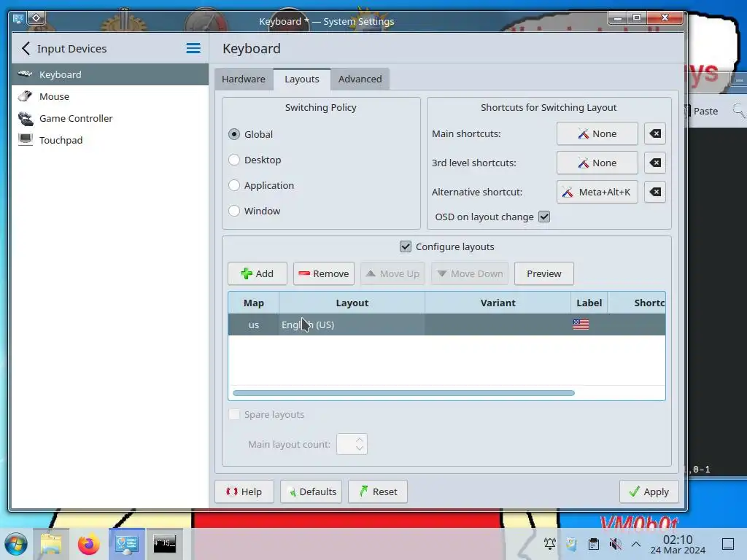
Task: Toggle Configure layouts checkbox
Action: pos(406,246)
